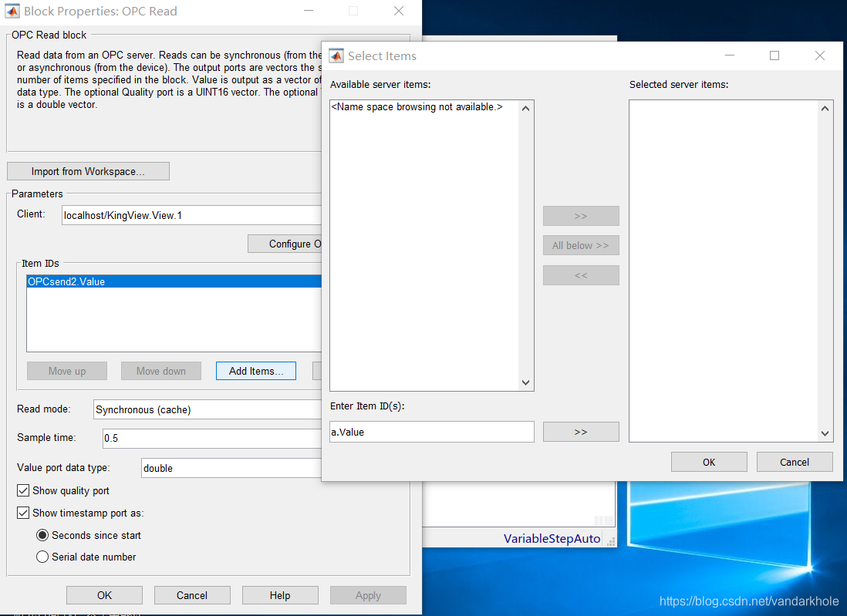This screenshot has height=616, width=847.
Task: Toggle Show quality port checkbox
Action: click(x=23, y=490)
